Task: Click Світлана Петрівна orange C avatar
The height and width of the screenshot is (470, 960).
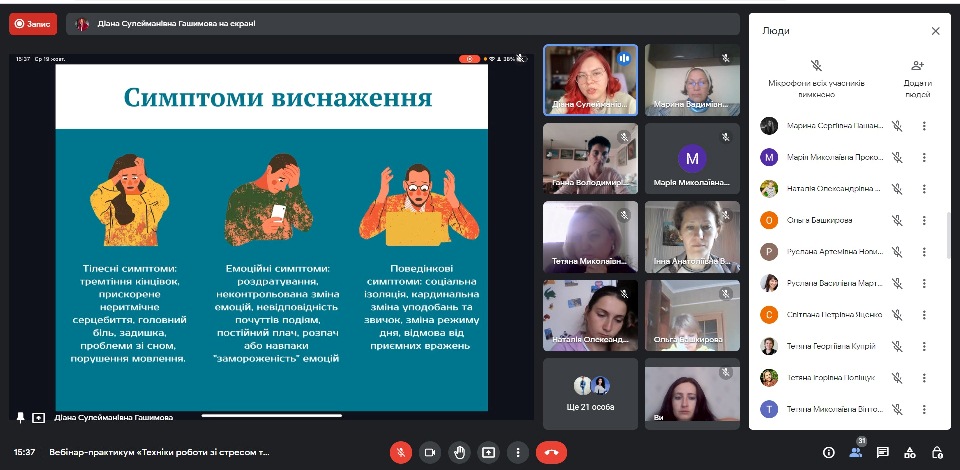Action: tap(769, 315)
